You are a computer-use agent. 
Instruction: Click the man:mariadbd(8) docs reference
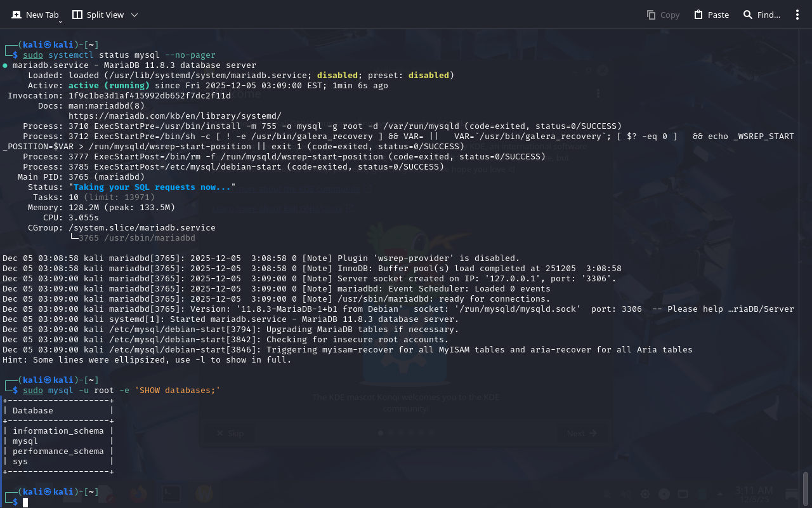click(x=107, y=106)
